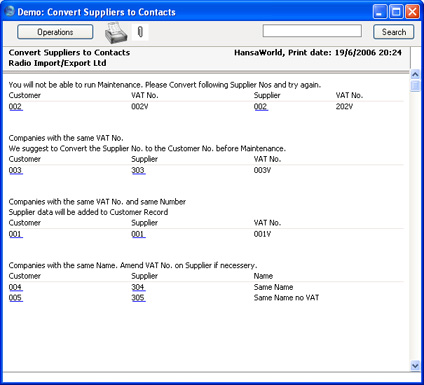Open supplier link 001
424x385 pixels.
[138, 234]
